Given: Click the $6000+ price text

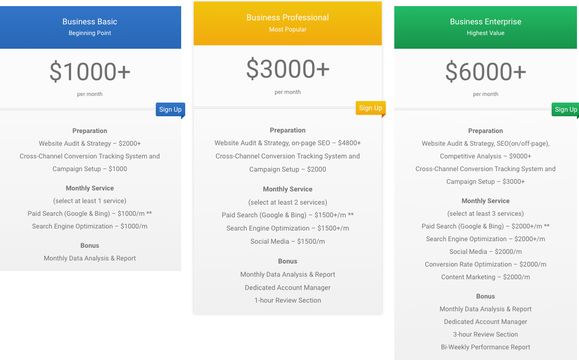Looking at the screenshot, I should (486, 72).
